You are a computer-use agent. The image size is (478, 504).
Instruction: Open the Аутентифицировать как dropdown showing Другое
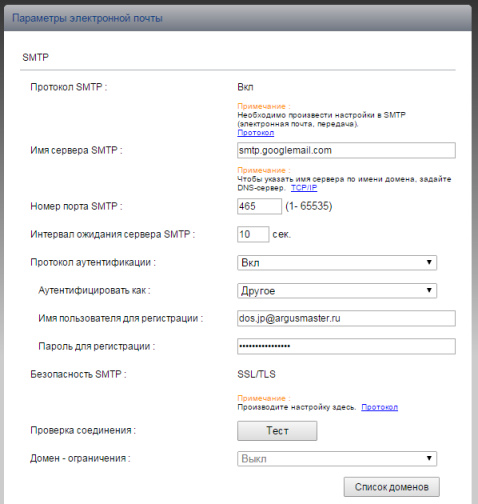(x=337, y=291)
